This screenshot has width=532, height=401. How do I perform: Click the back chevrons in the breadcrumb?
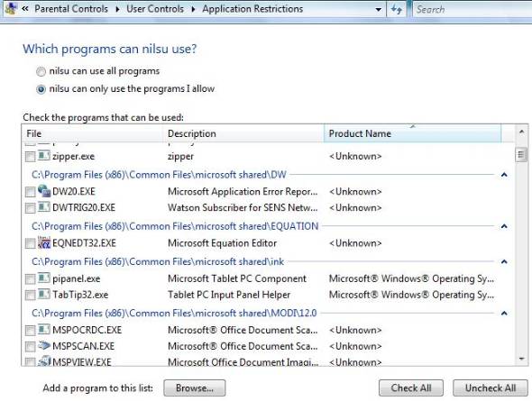[25, 9]
